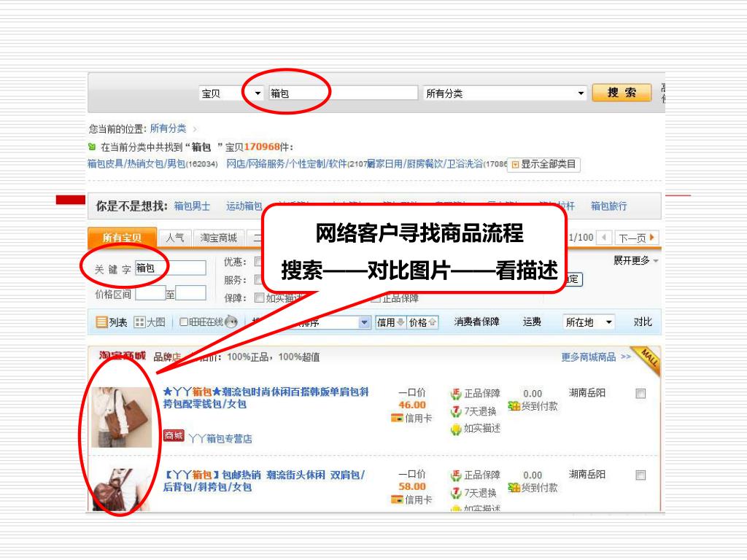Click the 运费 column header

pos(532,322)
